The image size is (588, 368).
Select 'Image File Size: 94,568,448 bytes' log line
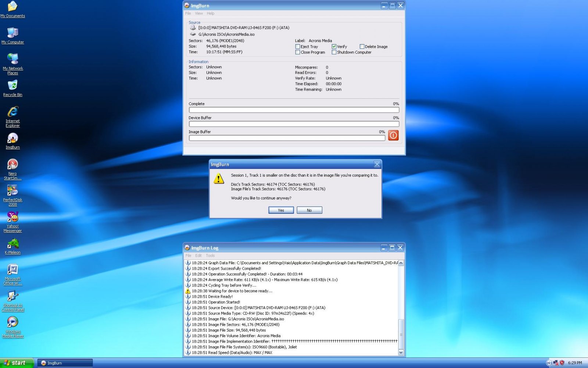click(x=291, y=330)
